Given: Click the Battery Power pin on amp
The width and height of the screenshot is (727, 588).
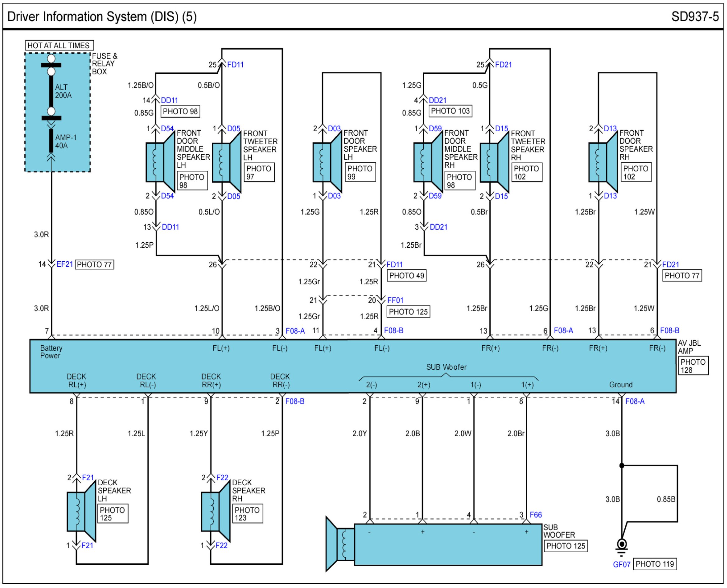Looking at the screenshot, I should click(x=51, y=352).
